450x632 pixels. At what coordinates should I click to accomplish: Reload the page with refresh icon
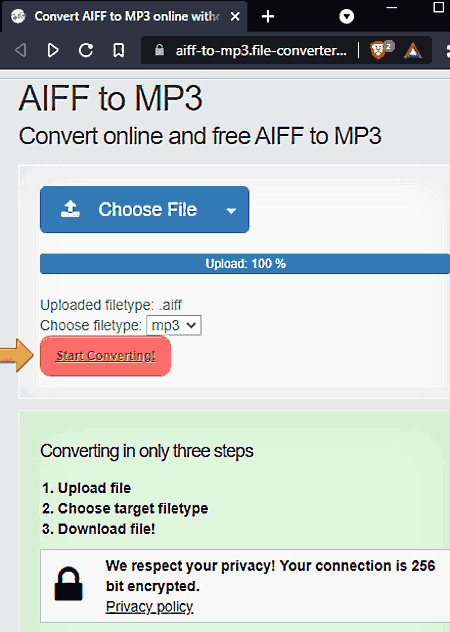click(86, 50)
